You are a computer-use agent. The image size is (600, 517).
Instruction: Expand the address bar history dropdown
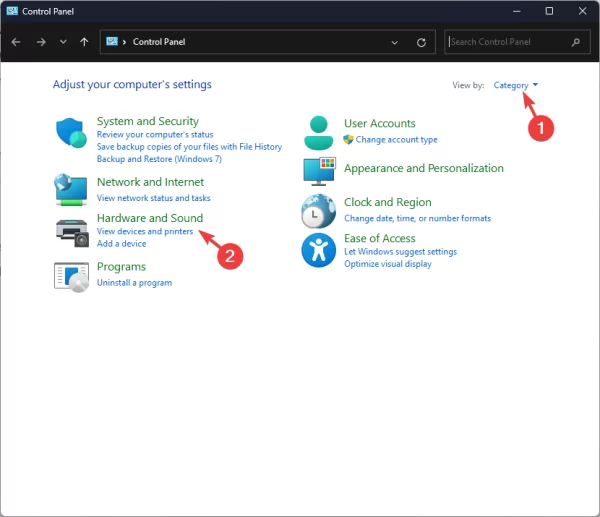click(395, 42)
